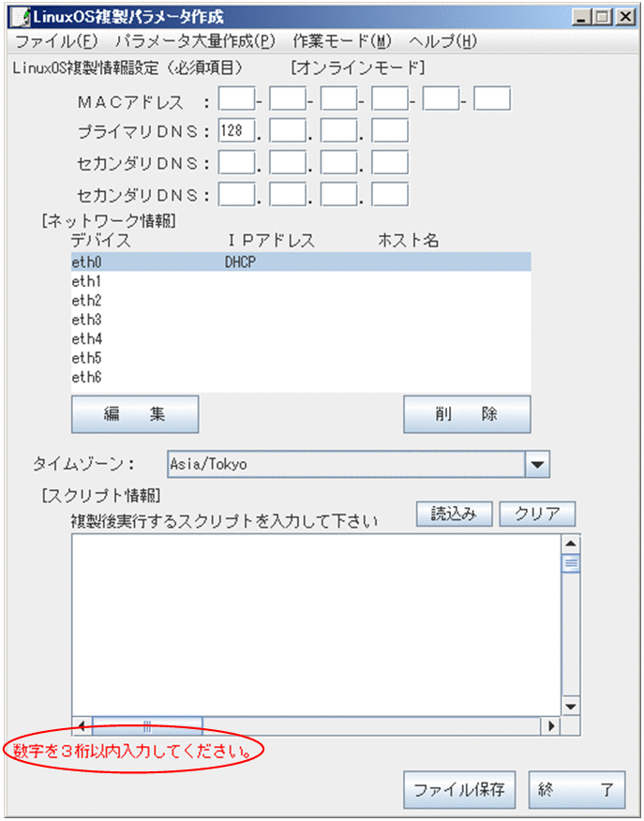Click the 編集 (Edit) button
Viewport: 644px width, 821px height.
pyautogui.click(x=135, y=414)
